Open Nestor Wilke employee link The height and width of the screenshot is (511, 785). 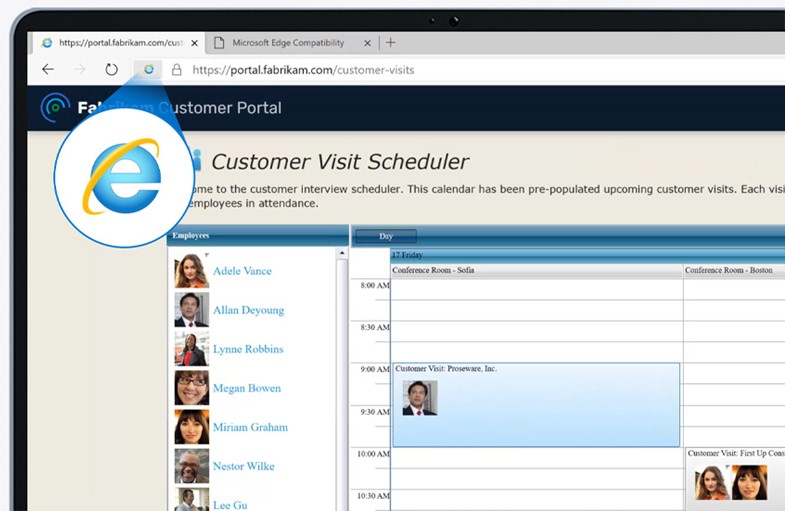[x=244, y=466]
